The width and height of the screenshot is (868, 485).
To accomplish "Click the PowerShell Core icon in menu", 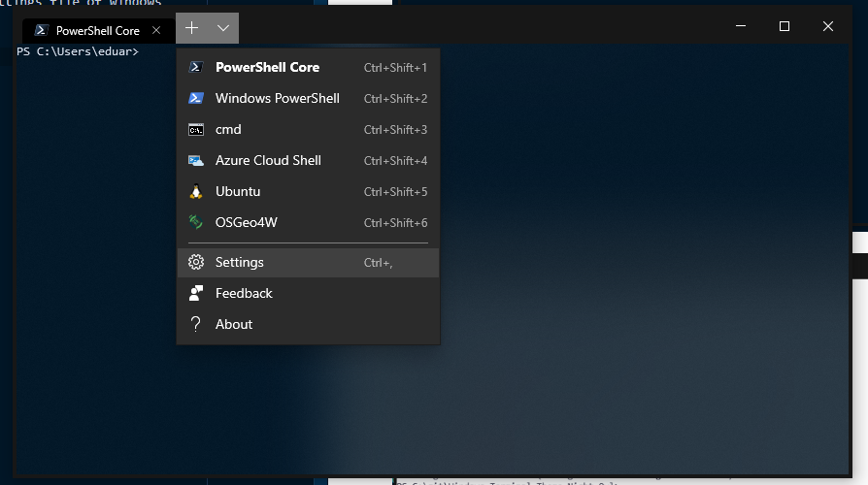I will [x=196, y=68].
